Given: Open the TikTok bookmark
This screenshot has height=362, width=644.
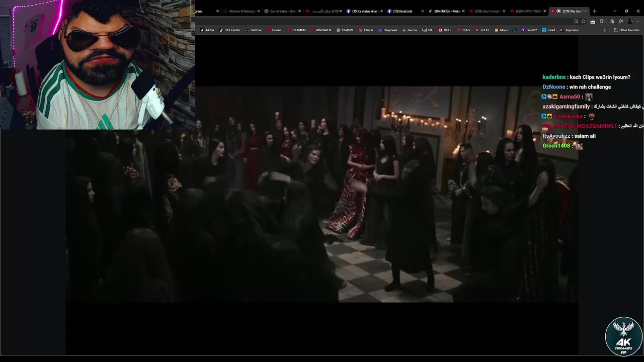Looking at the screenshot, I should (207, 30).
